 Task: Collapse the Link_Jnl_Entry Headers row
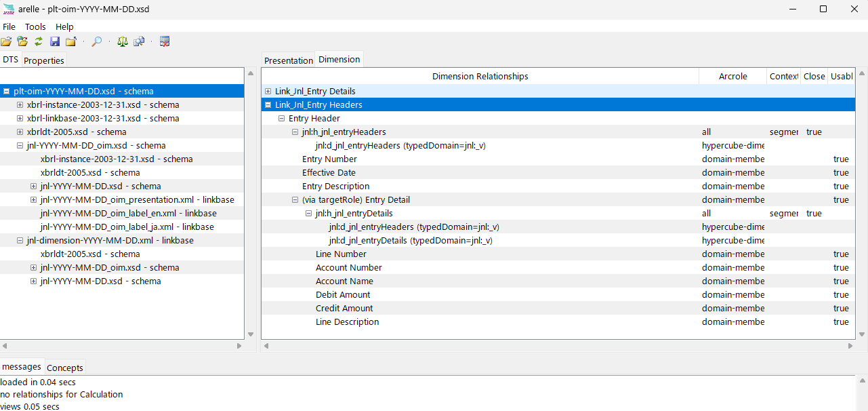coord(268,104)
